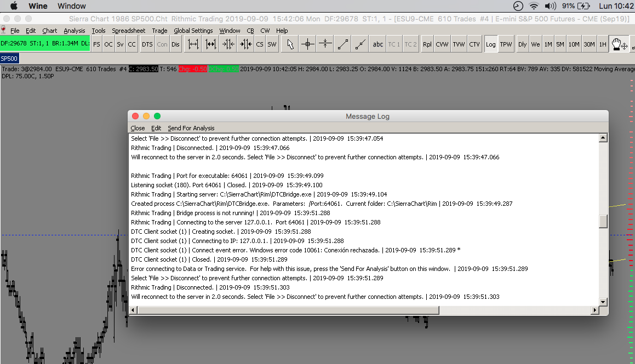This screenshot has width=635, height=364.
Task: Switch chart to 1H timeframe
Action: tap(603, 44)
